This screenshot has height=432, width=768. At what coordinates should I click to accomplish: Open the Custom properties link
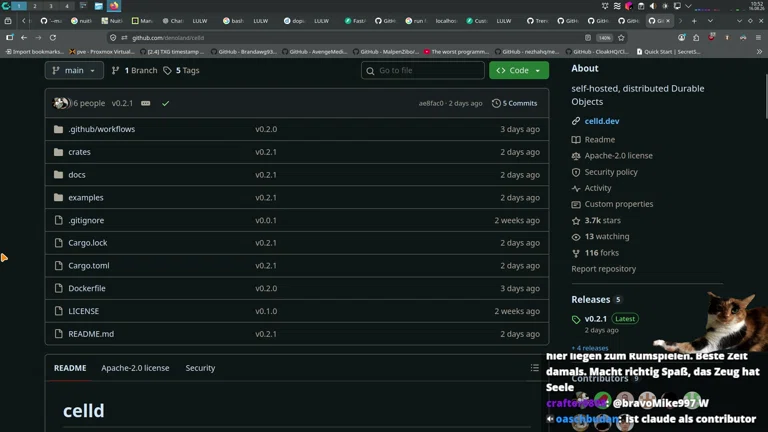tap(619, 204)
